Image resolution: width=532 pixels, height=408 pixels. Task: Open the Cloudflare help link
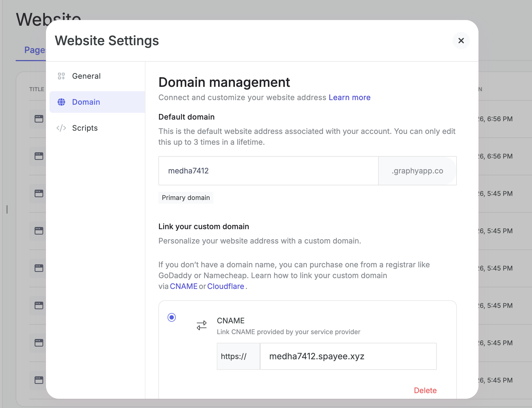click(x=225, y=286)
